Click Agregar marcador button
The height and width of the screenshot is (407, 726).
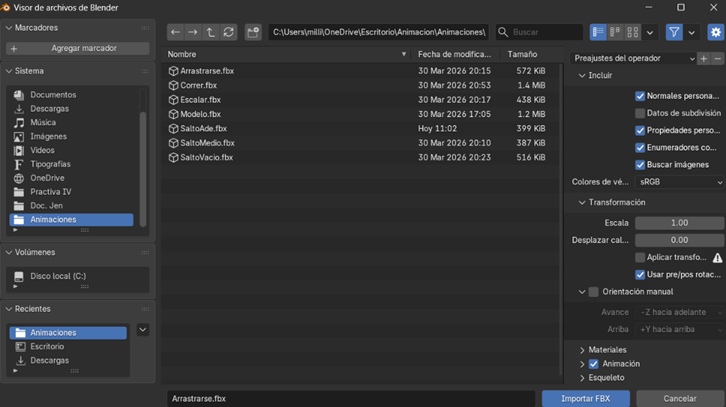tap(77, 48)
